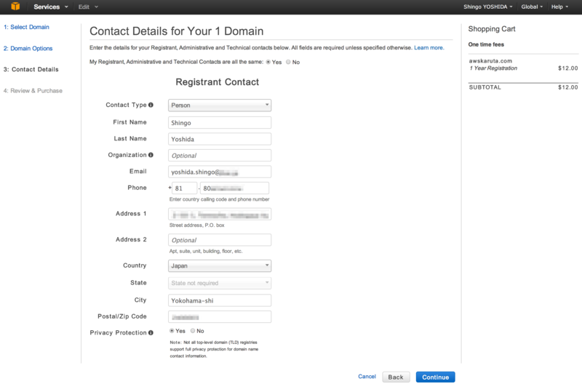Select No for all contacts the same

(288, 62)
